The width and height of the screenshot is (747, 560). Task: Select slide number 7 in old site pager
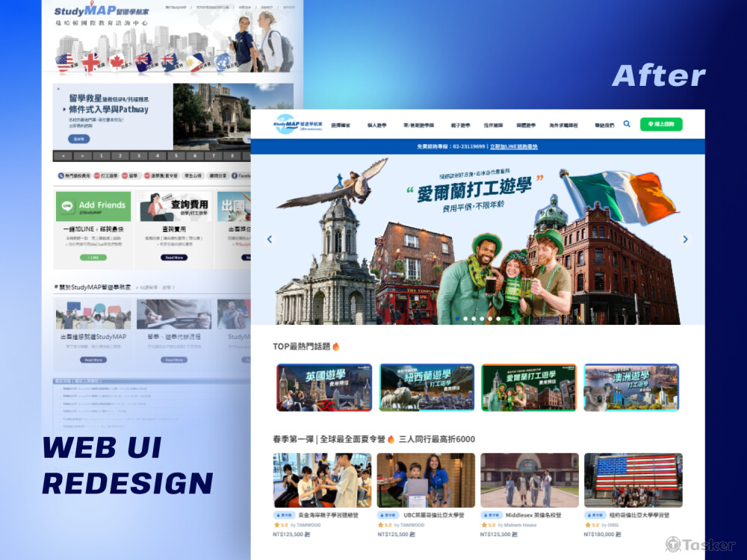[x=214, y=156]
